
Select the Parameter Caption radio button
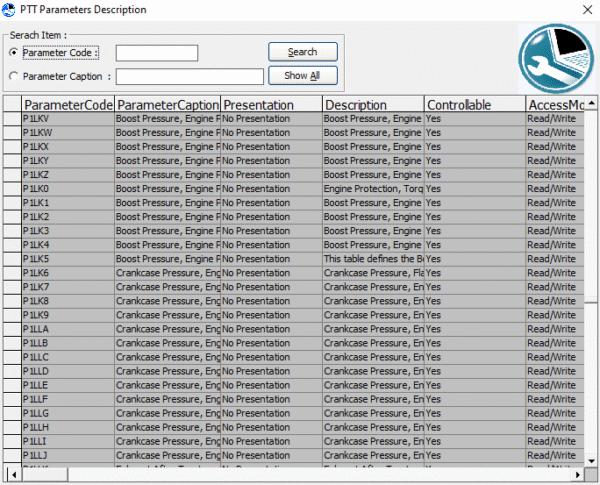coord(14,76)
